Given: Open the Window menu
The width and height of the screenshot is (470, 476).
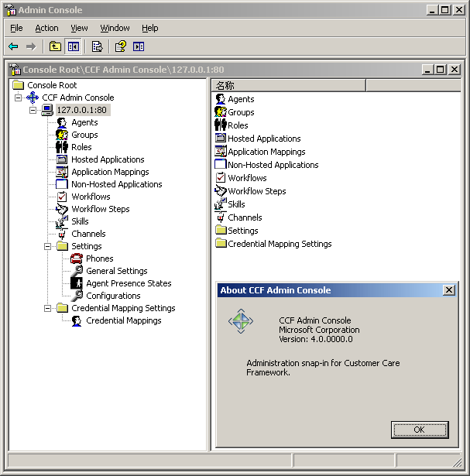Looking at the screenshot, I should 115,28.
